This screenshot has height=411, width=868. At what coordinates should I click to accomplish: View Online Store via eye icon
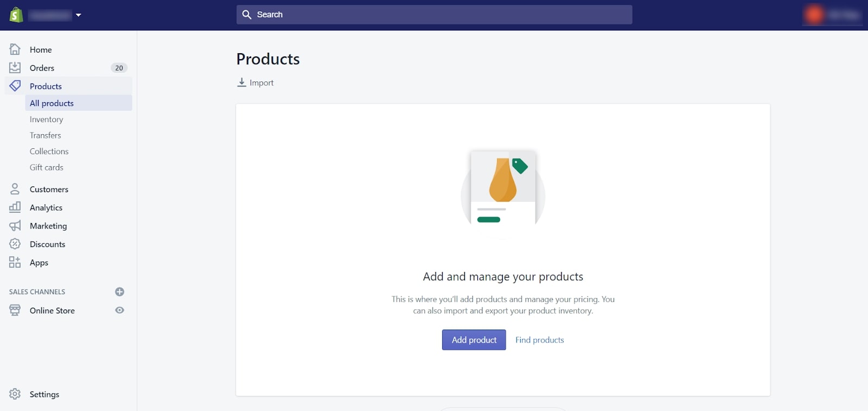point(120,311)
